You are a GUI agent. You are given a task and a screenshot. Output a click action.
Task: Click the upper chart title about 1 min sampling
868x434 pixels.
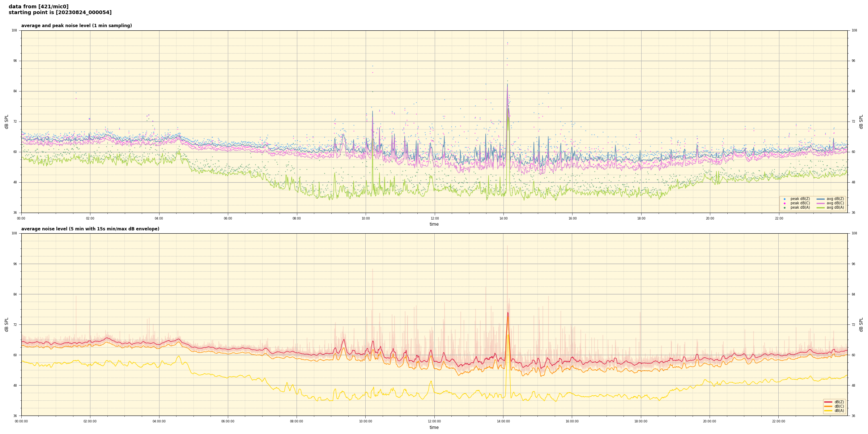76,26
